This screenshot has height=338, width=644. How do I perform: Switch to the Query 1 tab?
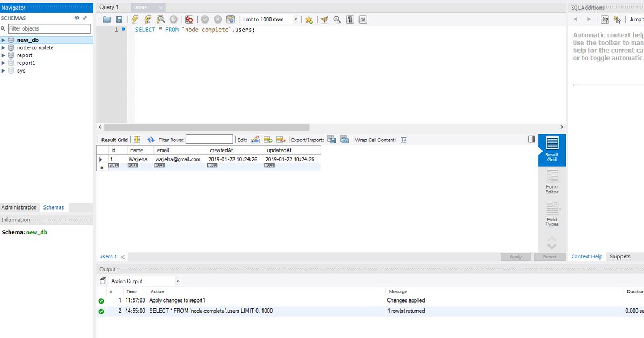pos(109,7)
